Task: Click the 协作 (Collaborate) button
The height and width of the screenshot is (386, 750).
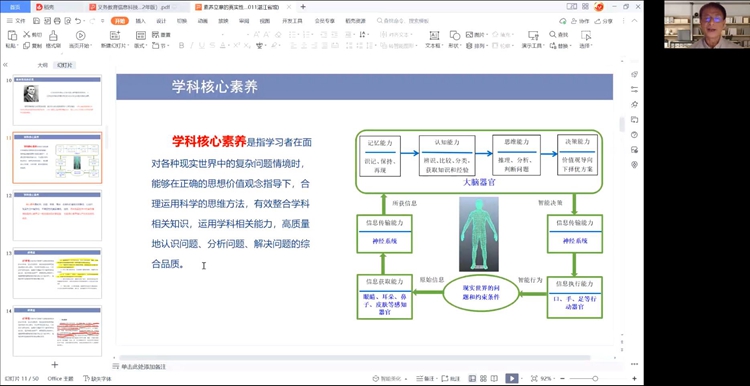Action: (580, 21)
